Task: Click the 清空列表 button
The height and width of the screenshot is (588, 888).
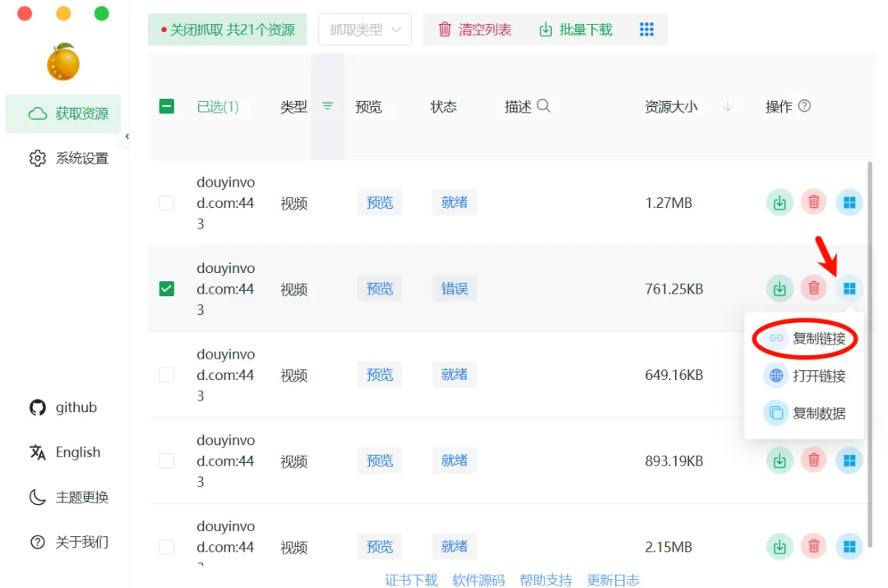Action: [x=474, y=30]
